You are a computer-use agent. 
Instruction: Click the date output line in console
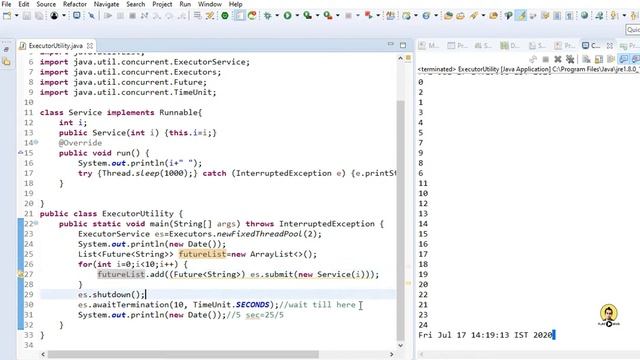(x=485, y=335)
